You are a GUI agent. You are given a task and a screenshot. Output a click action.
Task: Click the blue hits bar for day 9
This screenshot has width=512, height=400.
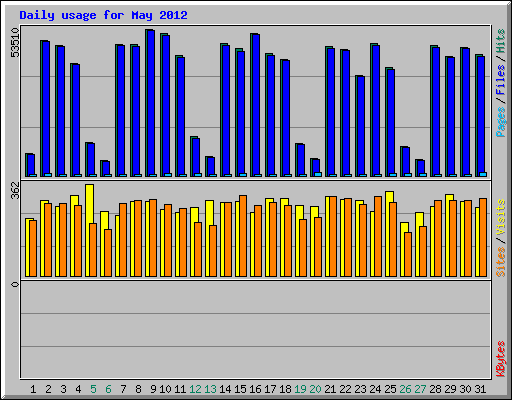pyautogui.click(x=151, y=103)
